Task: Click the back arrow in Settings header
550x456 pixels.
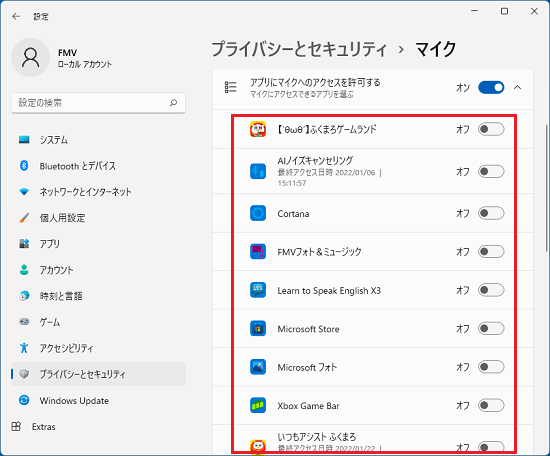Action: 16,16
